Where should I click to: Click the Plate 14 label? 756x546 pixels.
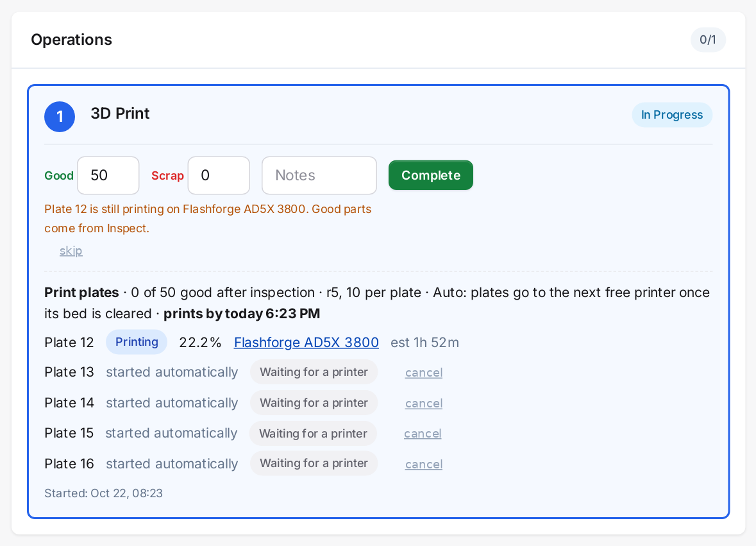(x=69, y=403)
